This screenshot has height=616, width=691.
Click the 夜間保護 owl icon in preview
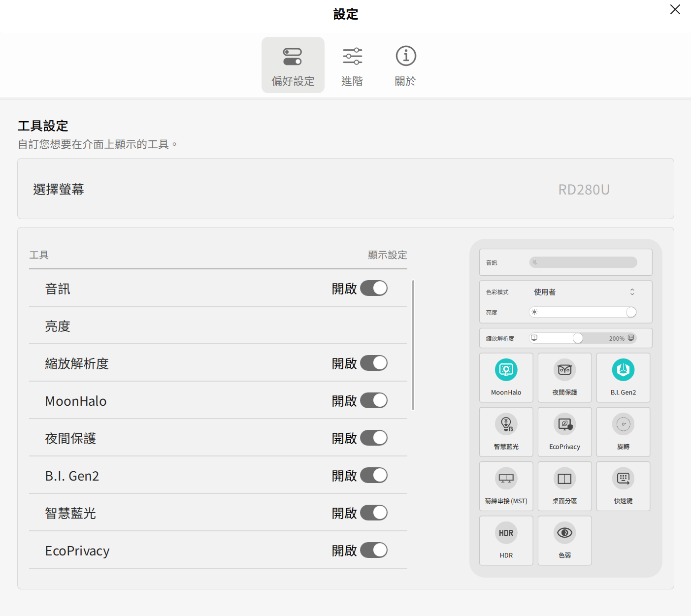565,370
